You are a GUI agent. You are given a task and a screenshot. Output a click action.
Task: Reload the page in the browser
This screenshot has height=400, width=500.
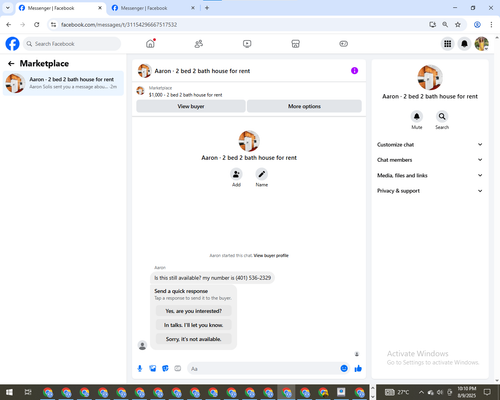(37, 24)
